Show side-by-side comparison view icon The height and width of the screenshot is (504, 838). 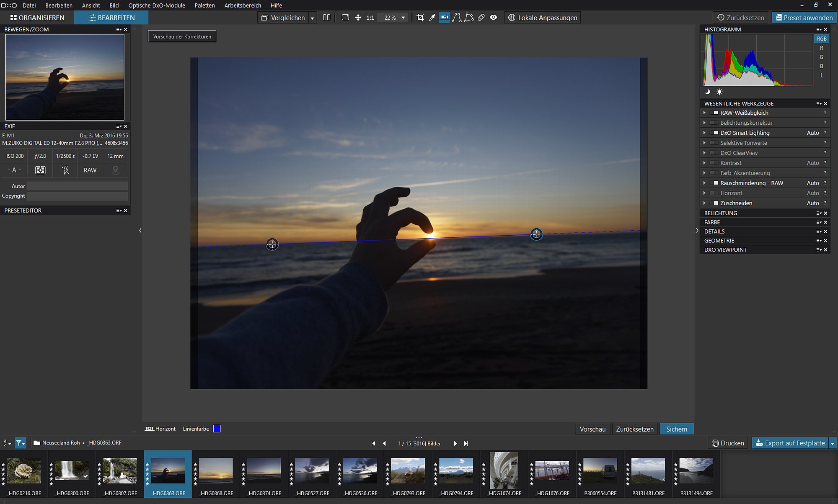coord(326,18)
